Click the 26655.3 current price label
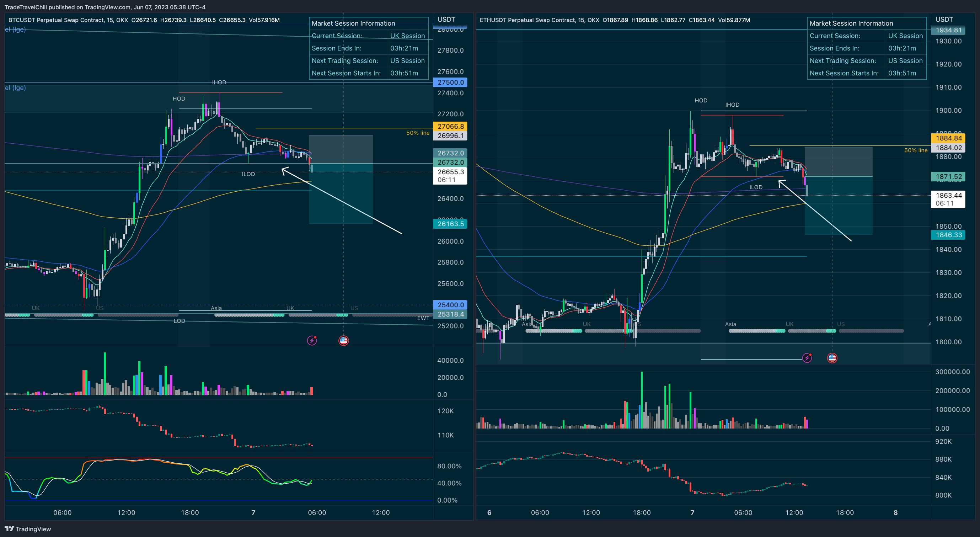Image resolution: width=980 pixels, height=537 pixels. [450, 176]
